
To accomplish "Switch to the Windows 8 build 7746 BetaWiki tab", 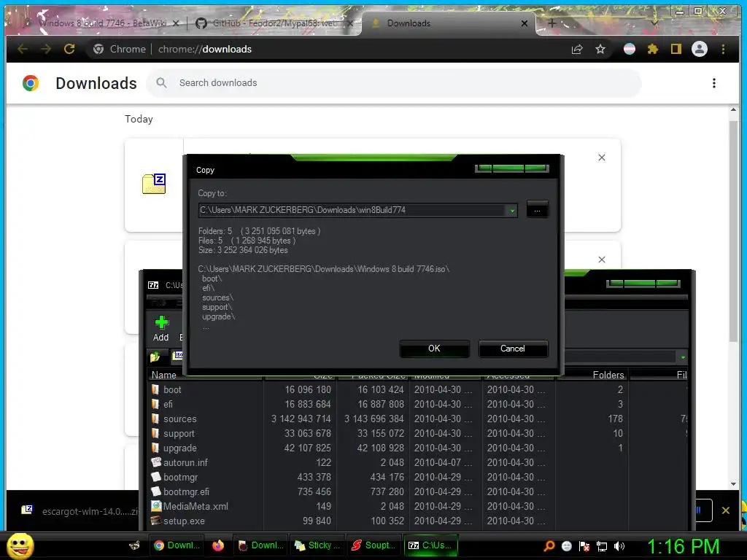I will click(x=102, y=23).
